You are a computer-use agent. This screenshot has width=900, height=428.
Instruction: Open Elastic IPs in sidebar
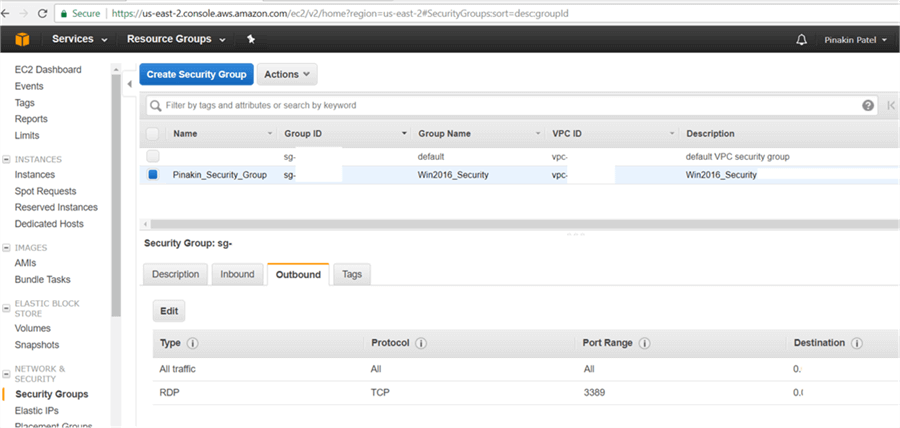(x=37, y=411)
